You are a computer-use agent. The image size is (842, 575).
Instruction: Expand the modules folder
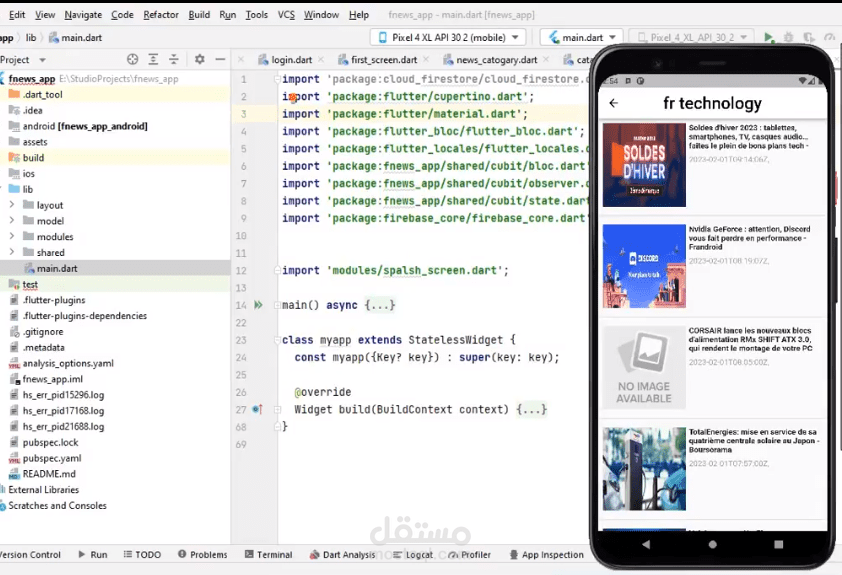click(12, 236)
